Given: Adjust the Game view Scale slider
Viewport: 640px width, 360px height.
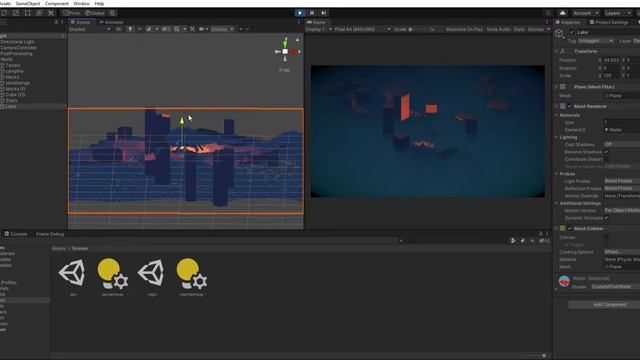Looking at the screenshot, I should click(417, 29).
